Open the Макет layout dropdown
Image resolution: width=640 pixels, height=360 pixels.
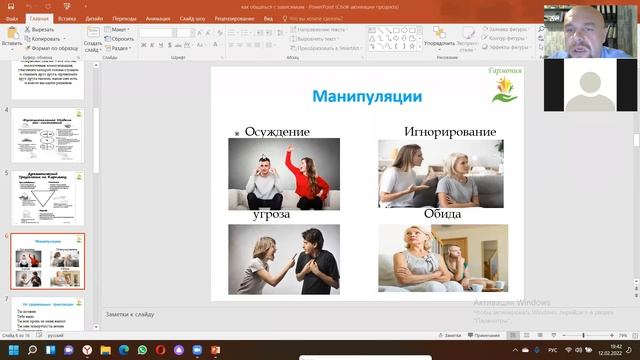(117, 30)
